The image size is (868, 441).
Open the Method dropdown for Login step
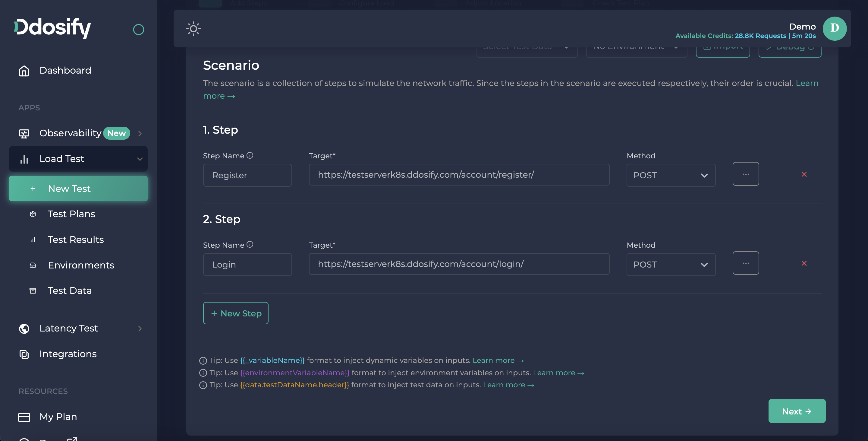pos(671,265)
